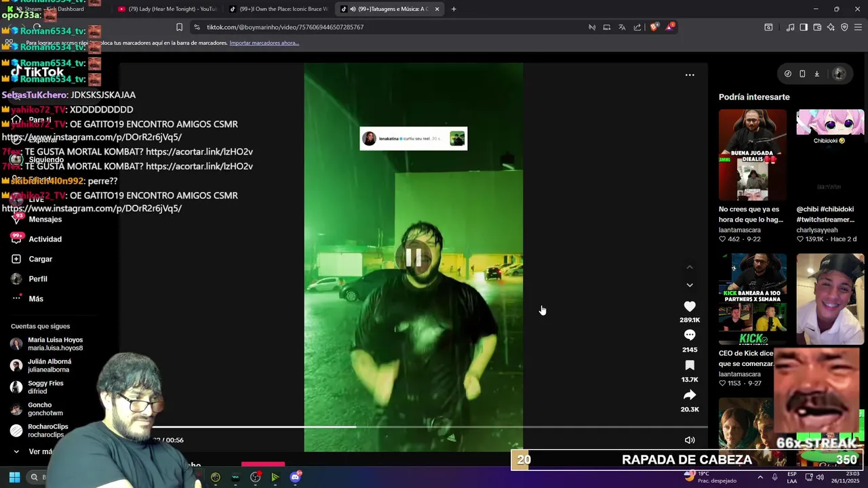This screenshot has width=868, height=488.
Task: Open the profile avatar menu
Action: (839, 74)
